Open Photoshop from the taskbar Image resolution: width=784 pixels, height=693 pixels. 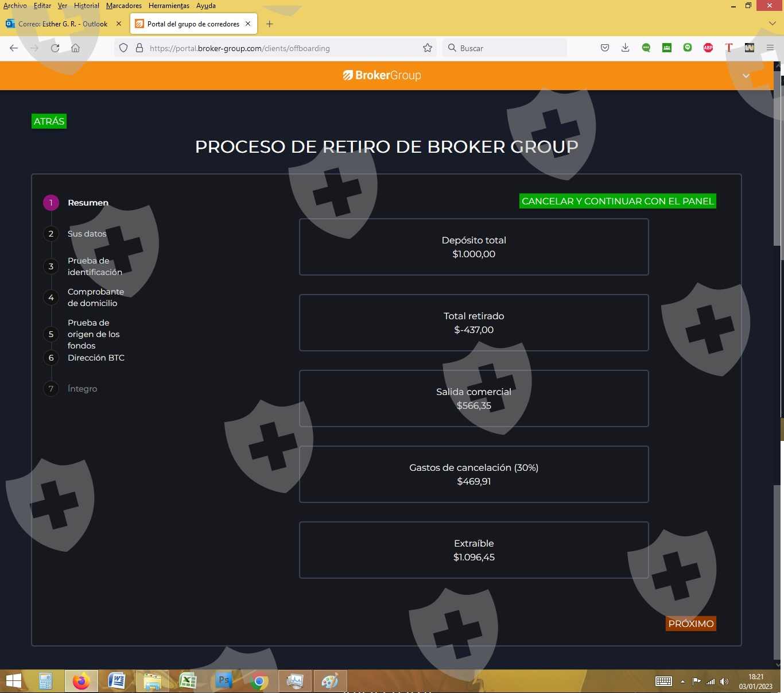[223, 682]
